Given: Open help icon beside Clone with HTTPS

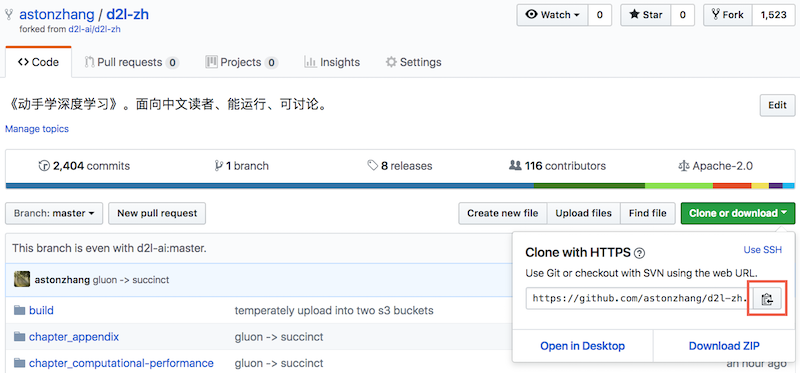Looking at the screenshot, I should tap(639, 253).
